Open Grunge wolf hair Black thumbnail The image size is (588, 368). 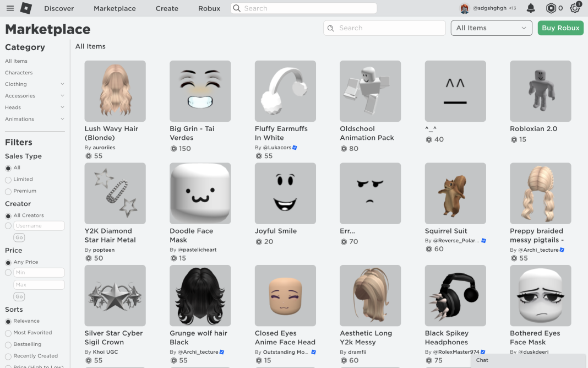pyautogui.click(x=200, y=296)
